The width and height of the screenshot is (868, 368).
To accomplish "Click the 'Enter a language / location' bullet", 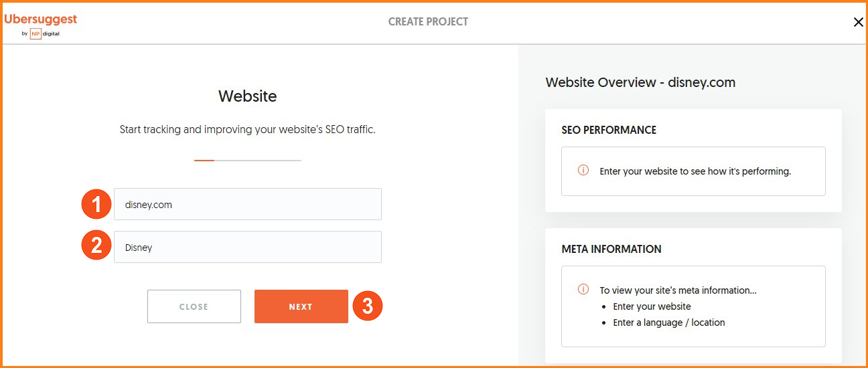I will tap(668, 323).
